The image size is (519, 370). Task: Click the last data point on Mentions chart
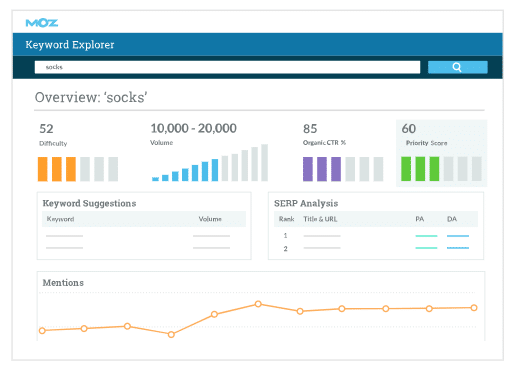(474, 308)
